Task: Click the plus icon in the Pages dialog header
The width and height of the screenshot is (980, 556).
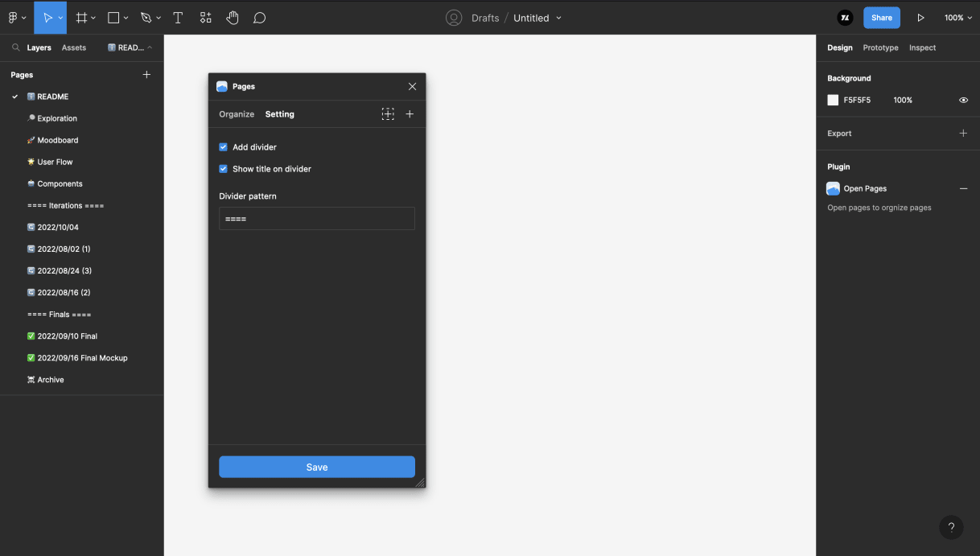Action: click(410, 113)
